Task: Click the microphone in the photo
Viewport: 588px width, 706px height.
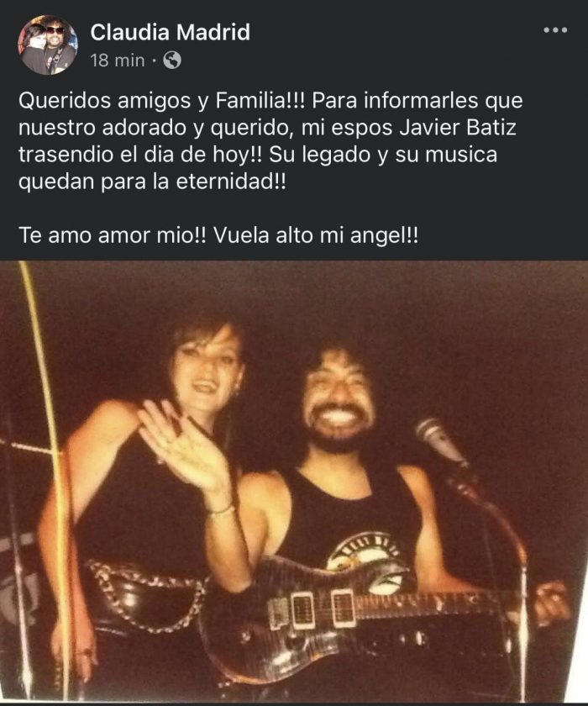Action: 439,441
